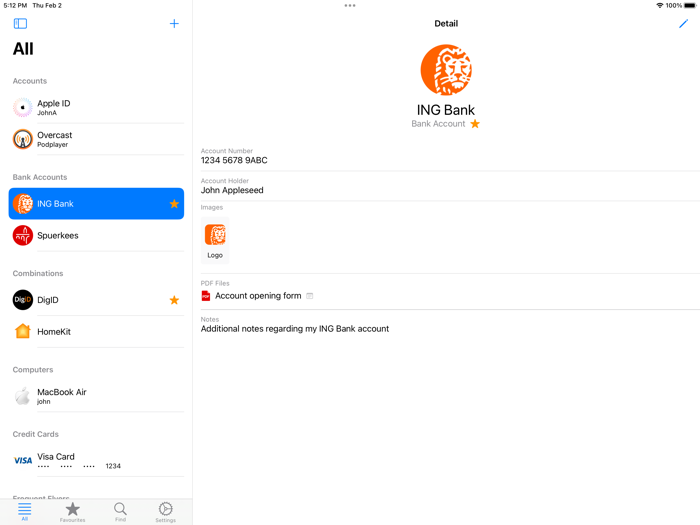Click the Combinations section header
The width and height of the screenshot is (700, 525).
coord(38,273)
